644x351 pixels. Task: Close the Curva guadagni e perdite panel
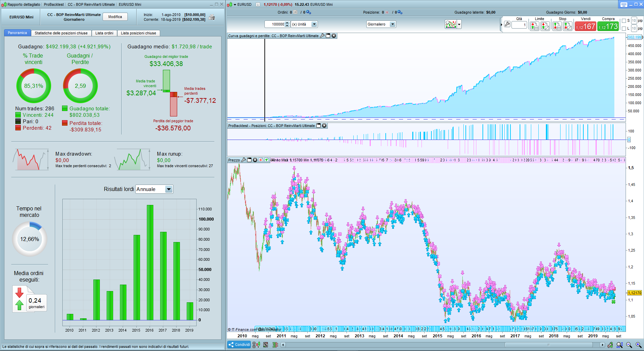[334, 36]
